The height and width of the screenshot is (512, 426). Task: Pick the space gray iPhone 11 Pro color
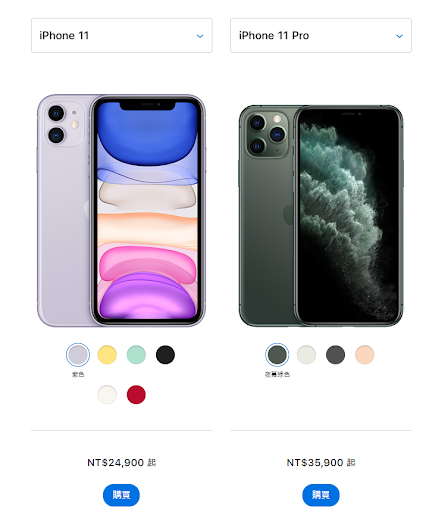coord(335,354)
